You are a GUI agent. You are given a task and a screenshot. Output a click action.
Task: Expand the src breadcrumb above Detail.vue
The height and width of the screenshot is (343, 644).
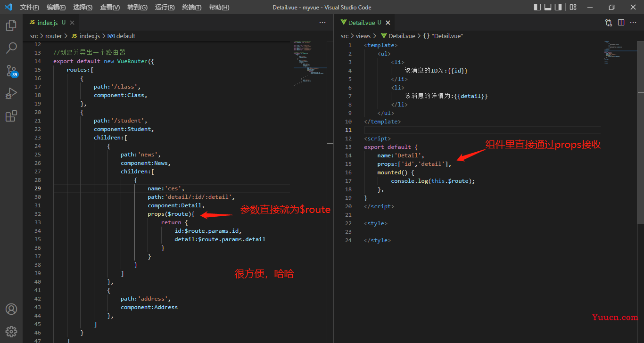(345, 36)
